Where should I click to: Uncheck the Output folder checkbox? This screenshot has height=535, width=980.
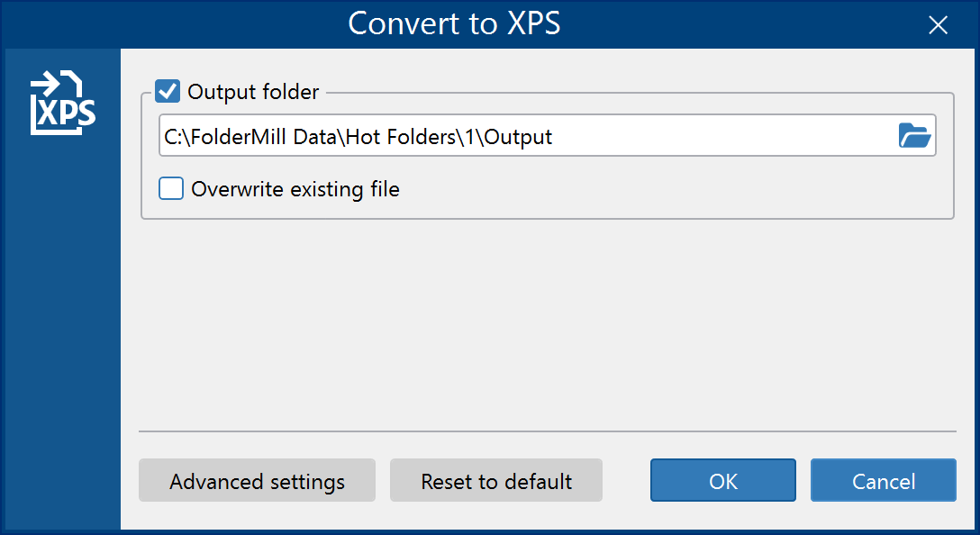168,91
